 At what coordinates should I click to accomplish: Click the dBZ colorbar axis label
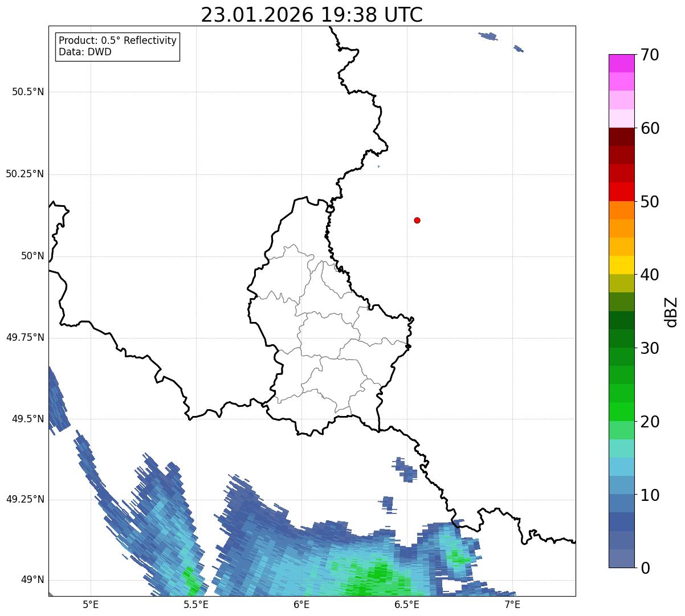(x=671, y=312)
